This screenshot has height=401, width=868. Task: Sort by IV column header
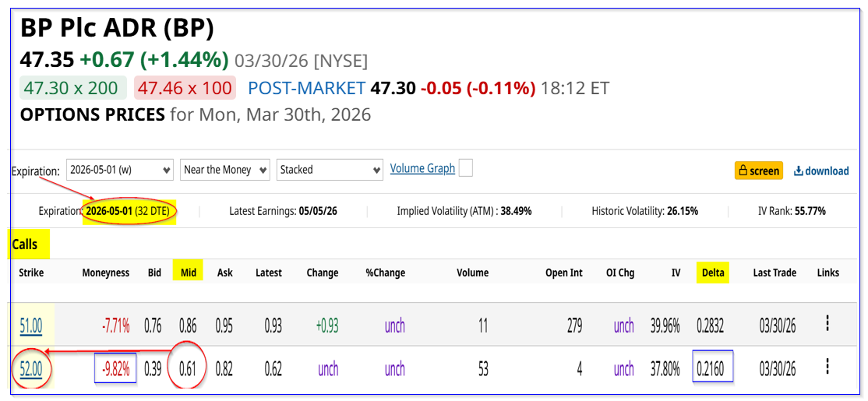pos(675,273)
